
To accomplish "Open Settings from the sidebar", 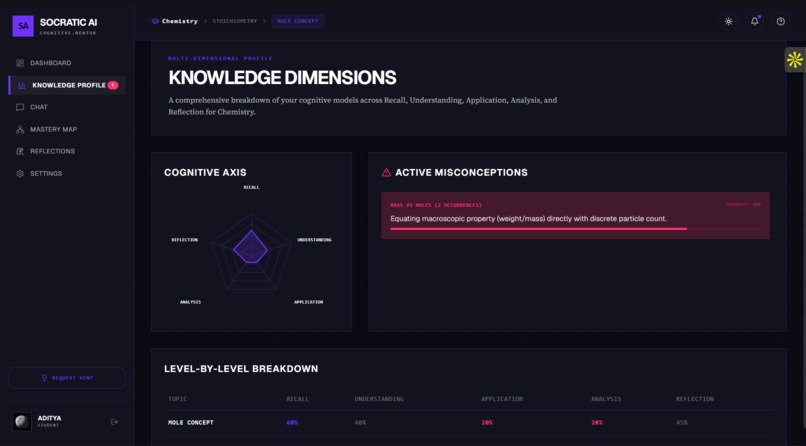I will tap(67, 174).
